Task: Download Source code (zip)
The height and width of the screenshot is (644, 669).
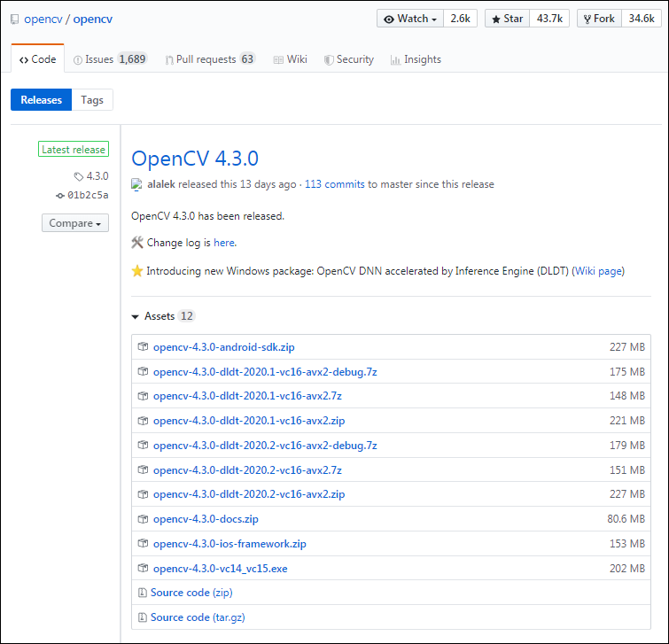Action: coord(191,593)
